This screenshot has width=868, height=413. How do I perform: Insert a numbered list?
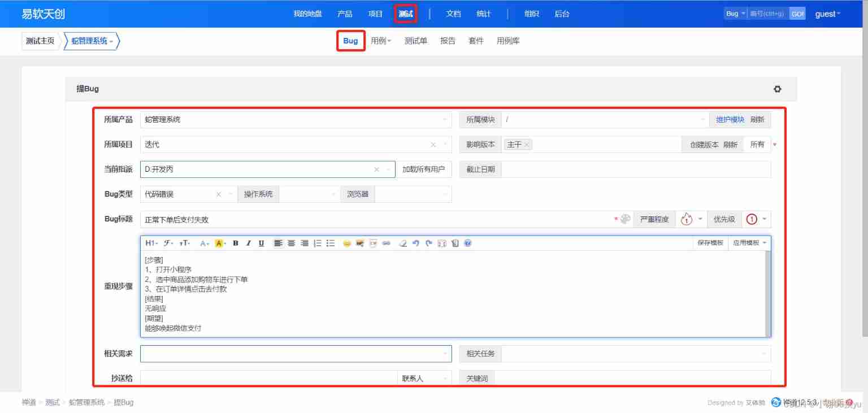tap(318, 243)
